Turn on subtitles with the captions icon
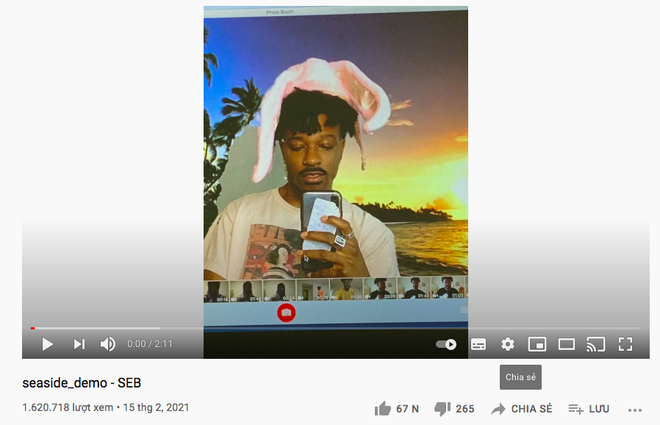Image resolution: width=660 pixels, height=425 pixels. tap(478, 344)
